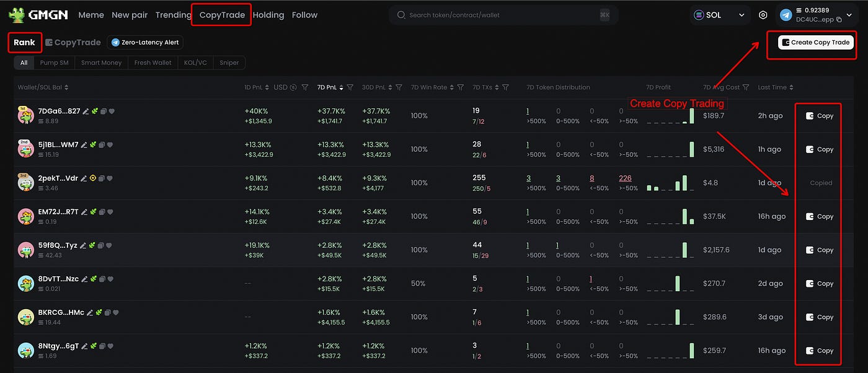868x373 pixels.
Task: Copy trade wallet 7DGa6...827
Action: [x=820, y=116]
